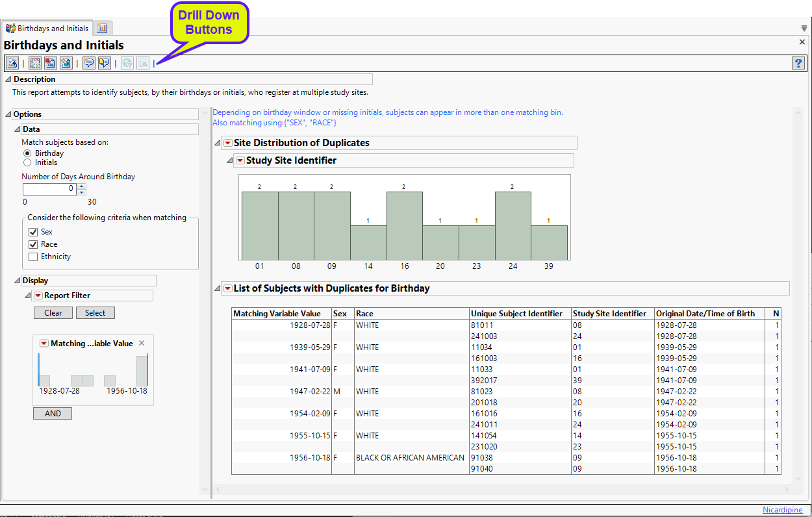This screenshot has width=812, height=517.
Task: Click the red and blue squares drill down icon
Action: 51,63
